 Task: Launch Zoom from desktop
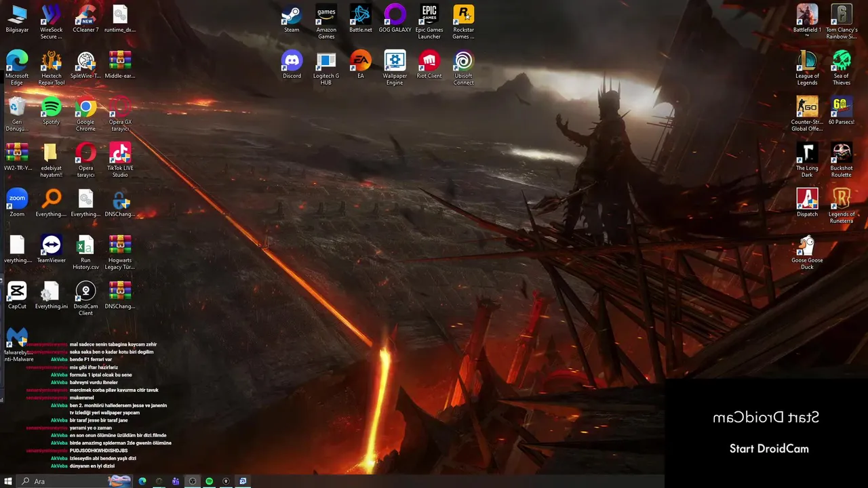pyautogui.click(x=17, y=204)
